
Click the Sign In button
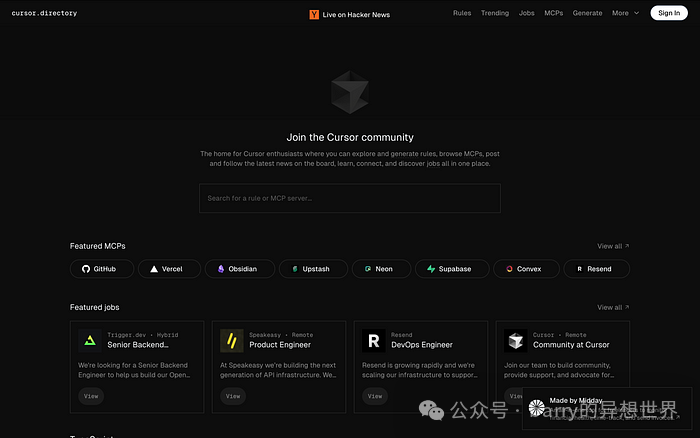point(669,13)
